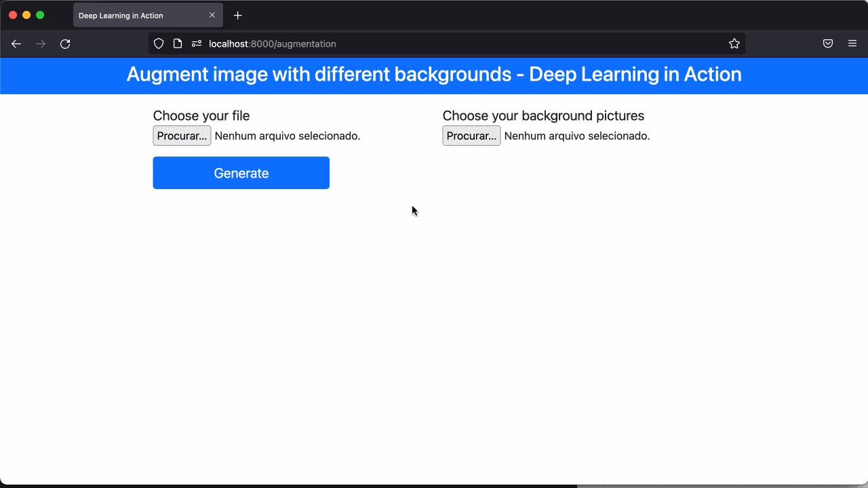The image size is (868, 488).
Task: Maximize the browser window with green button
Action: (x=40, y=15)
